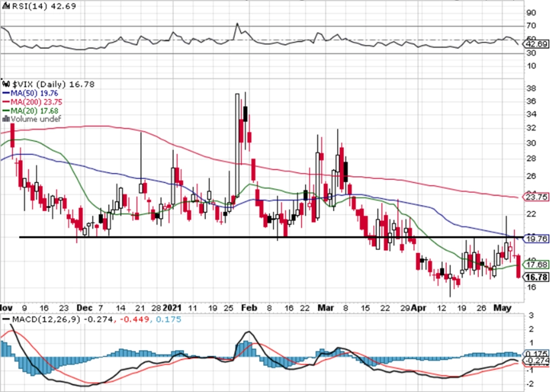This screenshot has width=550, height=392.
Task: Click the green MA(20) legend line swatch
Action: (6, 111)
